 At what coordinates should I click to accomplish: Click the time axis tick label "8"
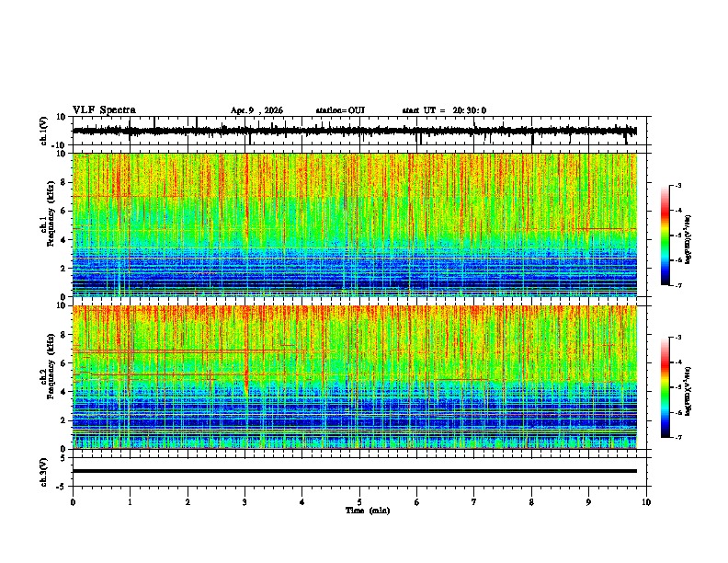(x=531, y=502)
